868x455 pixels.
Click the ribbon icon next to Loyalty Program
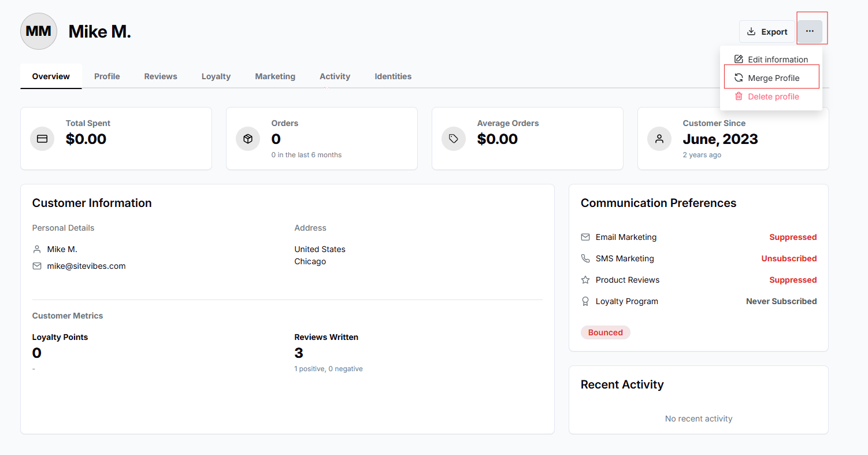coord(585,301)
